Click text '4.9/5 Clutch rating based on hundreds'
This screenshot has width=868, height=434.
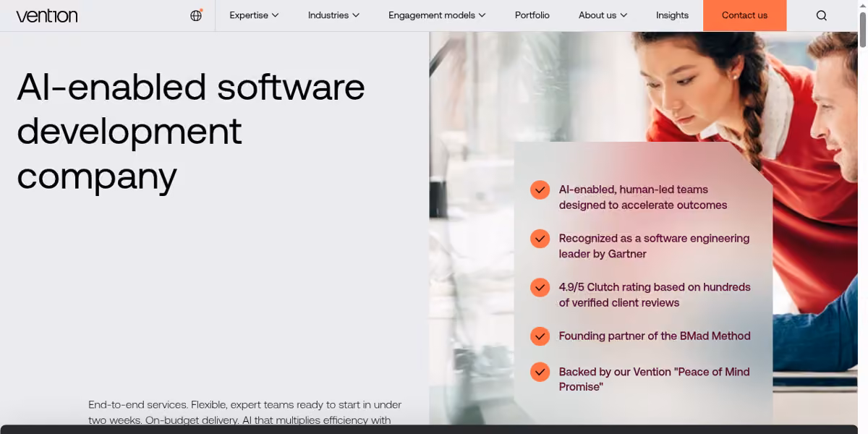[x=655, y=287]
